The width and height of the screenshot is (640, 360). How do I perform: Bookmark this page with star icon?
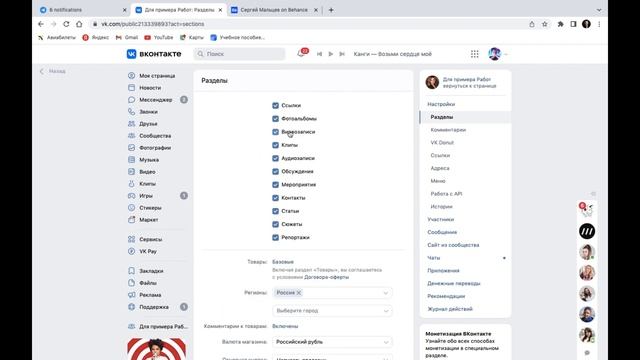[544, 24]
